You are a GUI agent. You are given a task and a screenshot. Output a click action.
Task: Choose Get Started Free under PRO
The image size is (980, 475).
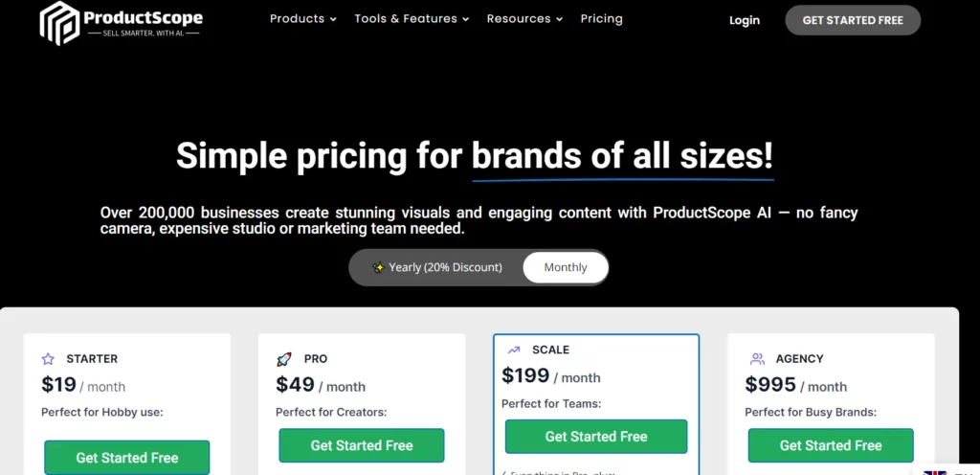point(362,445)
